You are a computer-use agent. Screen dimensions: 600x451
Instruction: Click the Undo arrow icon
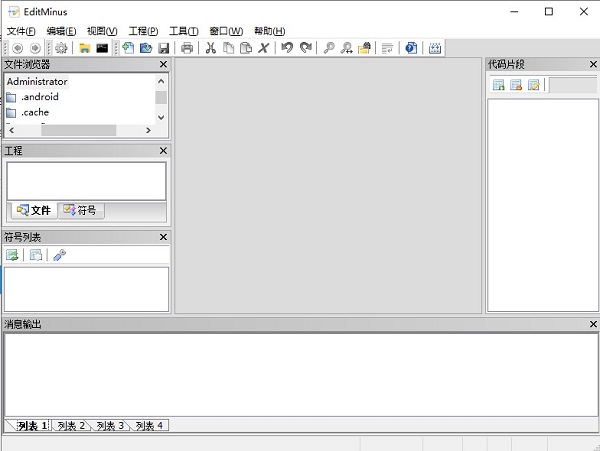coord(287,48)
